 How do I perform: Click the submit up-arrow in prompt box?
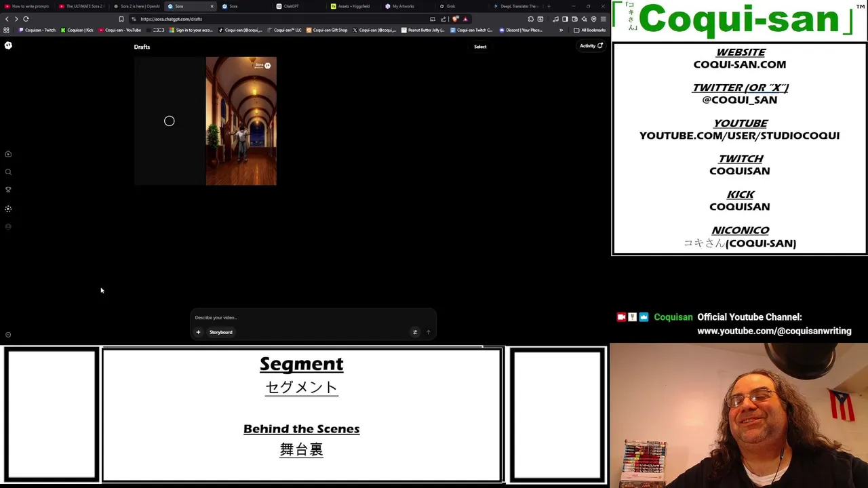(428, 332)
